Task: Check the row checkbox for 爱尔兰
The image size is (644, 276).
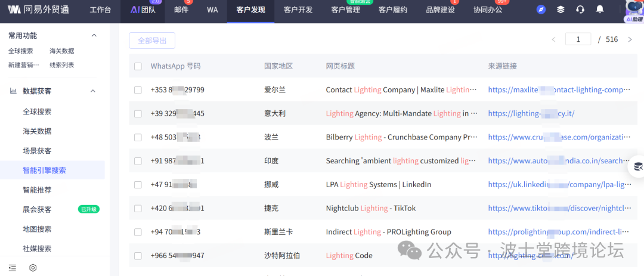Action: [138, 90]
